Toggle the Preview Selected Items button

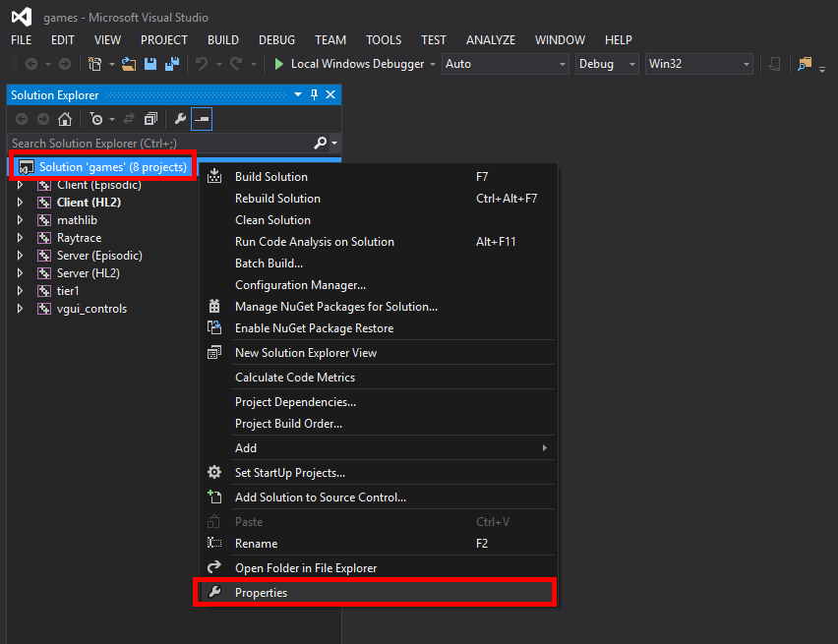[202, 119]
